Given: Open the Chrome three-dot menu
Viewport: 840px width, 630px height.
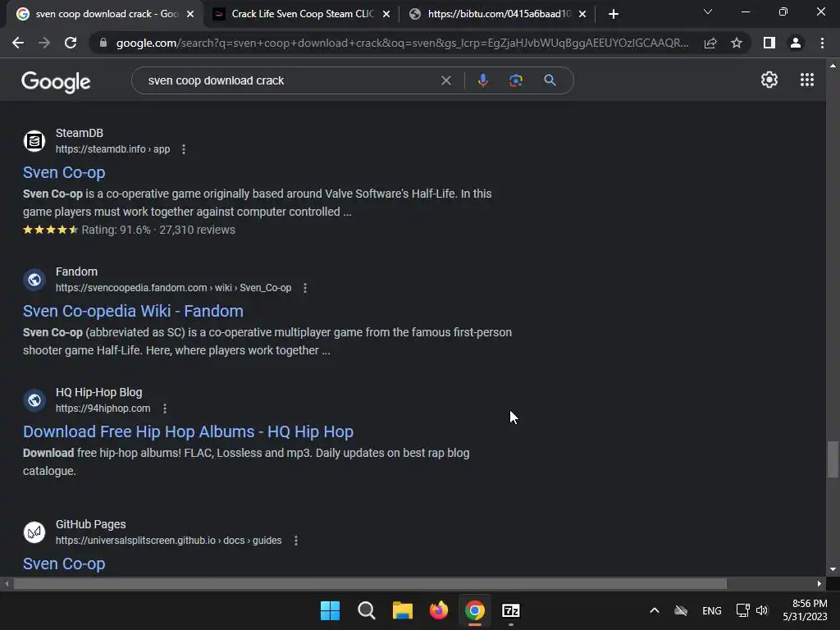Looking at the screenshot, I should click(x=822, y=43).
